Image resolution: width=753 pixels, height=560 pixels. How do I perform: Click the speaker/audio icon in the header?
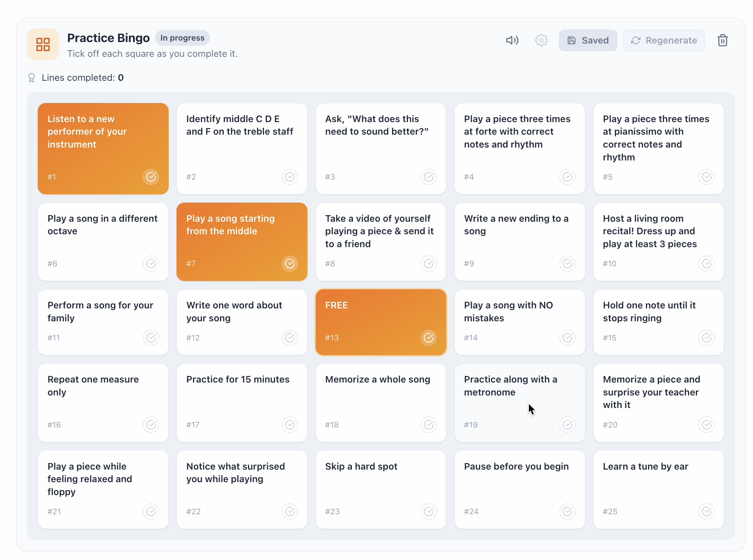(x=512, y=40)
